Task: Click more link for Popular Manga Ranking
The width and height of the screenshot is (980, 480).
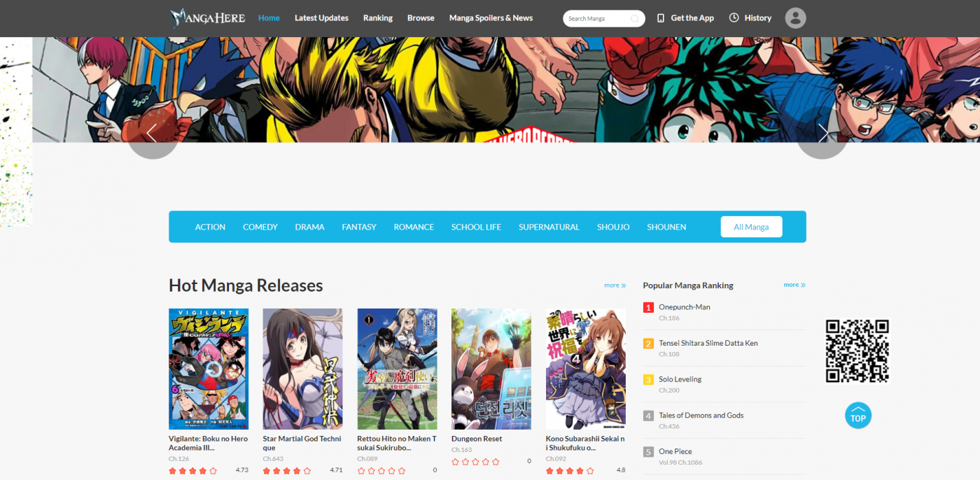Action: click(794, 285)
